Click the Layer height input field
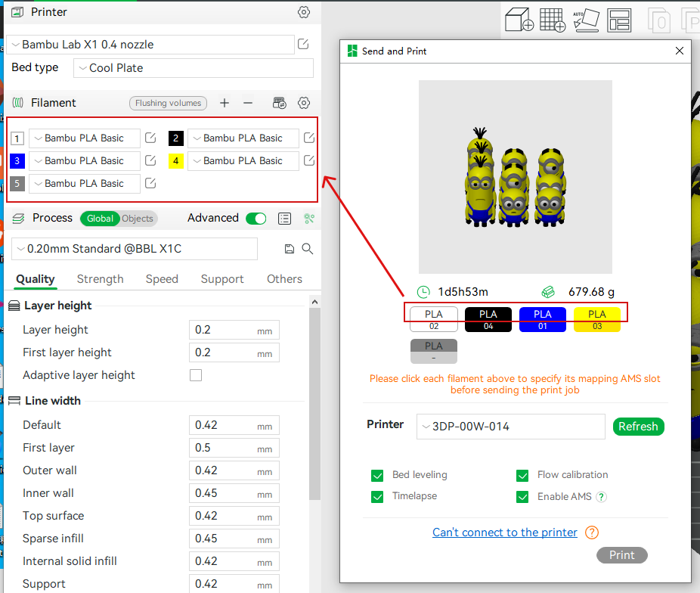Image resolution: width=700 pixels, height=593 pixels. pos(234,330)
